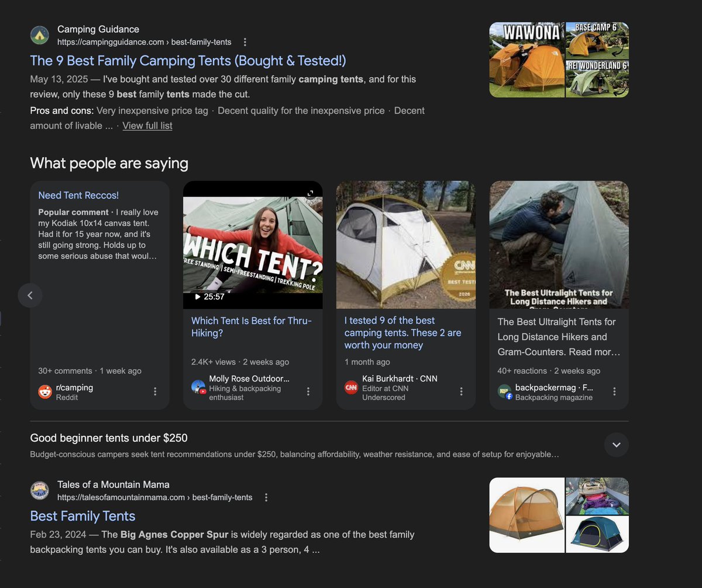Open I tested 9 of the best camping tents article

click(x=403, y=333)
